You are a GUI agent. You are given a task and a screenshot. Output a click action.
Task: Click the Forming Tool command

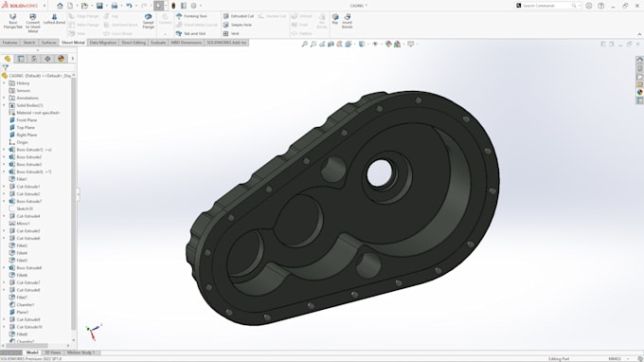coord(191,16)
